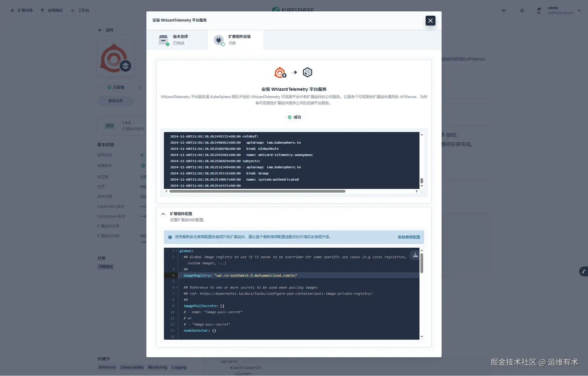
Task: Click the Logging keyword tag
Action: (x=179, y=367)
